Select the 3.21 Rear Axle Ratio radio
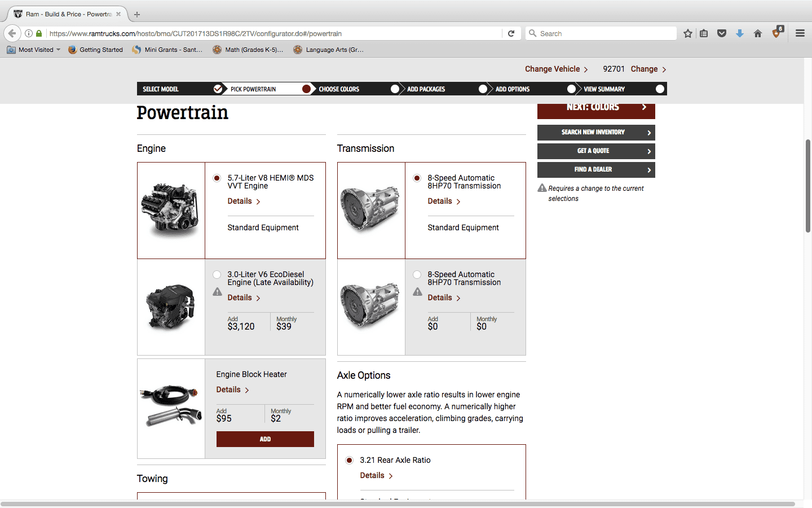Screen dimensions: 812x508 pos(349,460)
